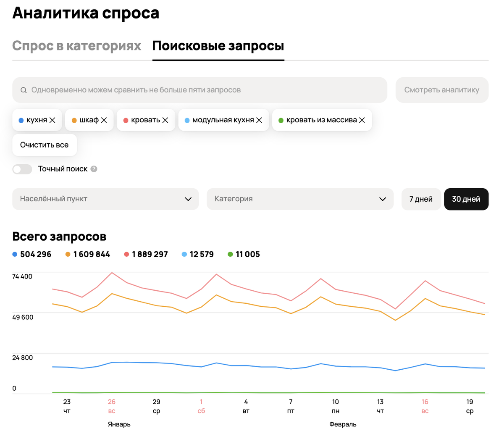Open the «Населённый пункт» dropdown
Screen dimensions: 504x434
coord(105,199)
